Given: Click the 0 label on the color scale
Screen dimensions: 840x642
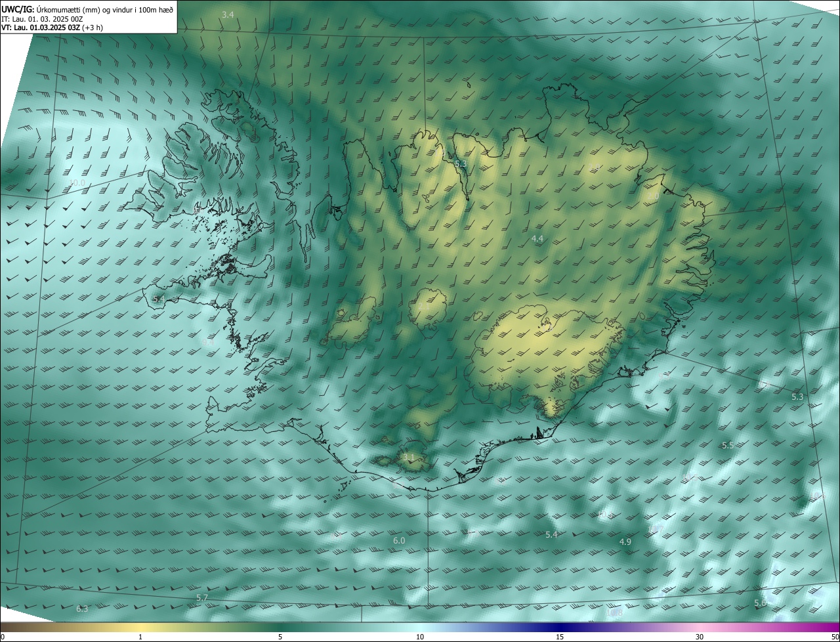Looking at the screenshot, I should (3, 637).
